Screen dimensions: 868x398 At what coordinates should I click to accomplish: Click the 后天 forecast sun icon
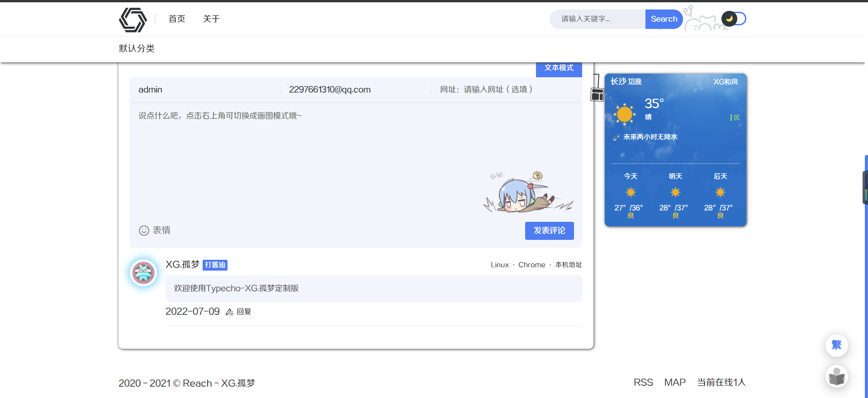click(x=720, y=192)
